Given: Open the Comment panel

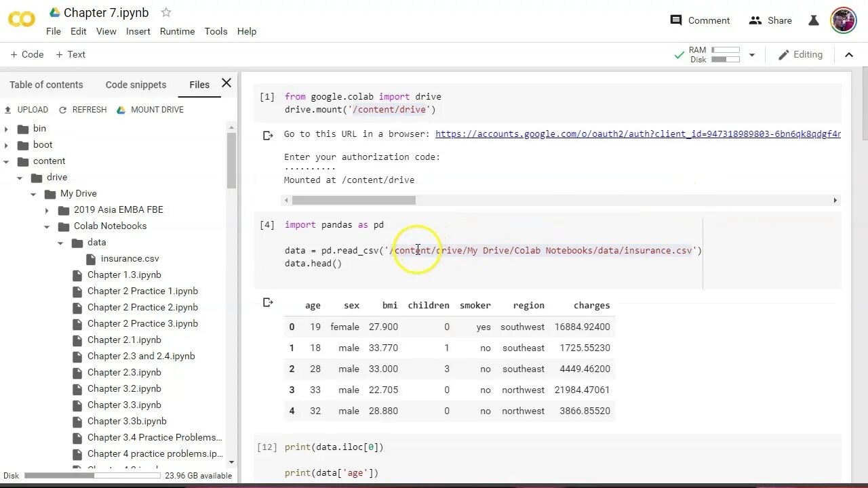Looking at the screenshot, I should click(x=700, y=20).
